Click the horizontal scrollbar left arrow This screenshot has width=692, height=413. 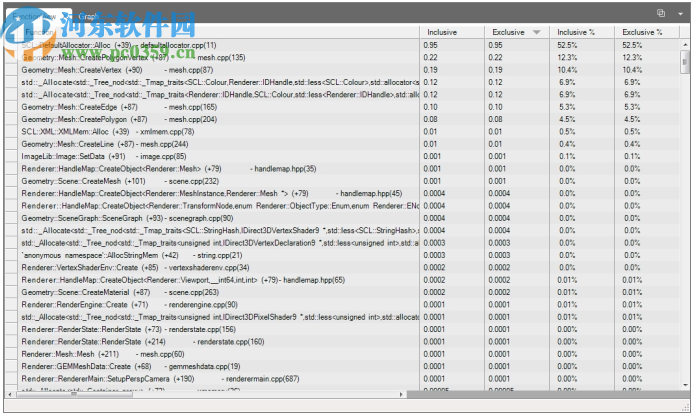coord(10,394)
